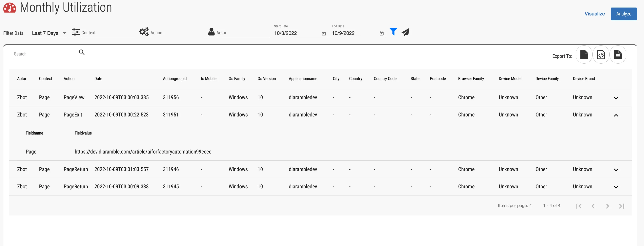The height and width of the screenshot is (246, 644).
Task: Click into the Context filter field
Action: [108, 33]
